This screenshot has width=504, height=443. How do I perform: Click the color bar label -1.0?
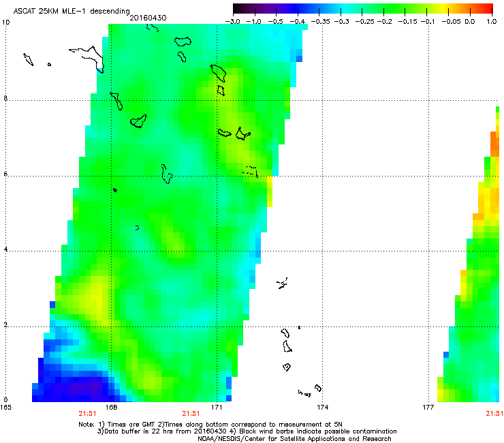[x=253, y=22]
